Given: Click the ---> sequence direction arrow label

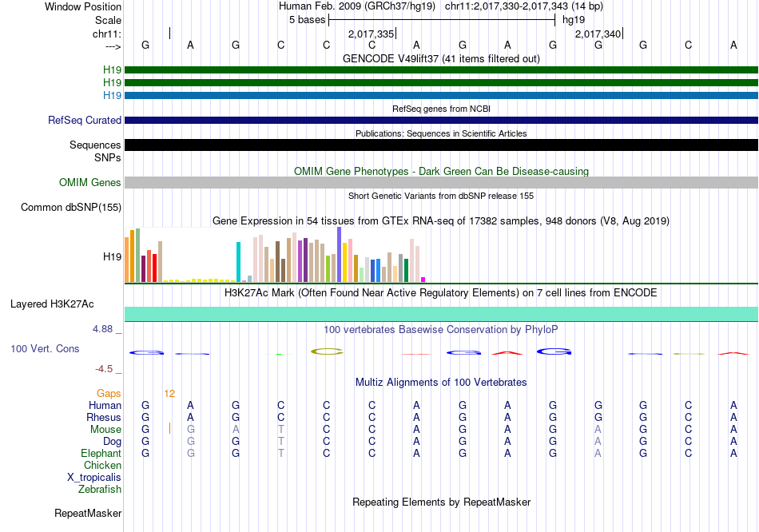Looking at the screenshot, I should (x=113, y=46).
